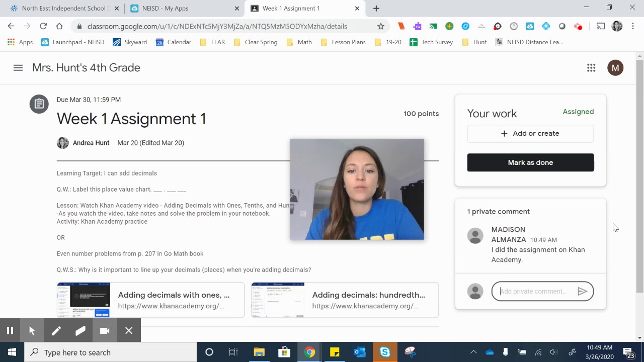
Task: Open the cast icon in Chrome toolbar
Action: point(601,26)
